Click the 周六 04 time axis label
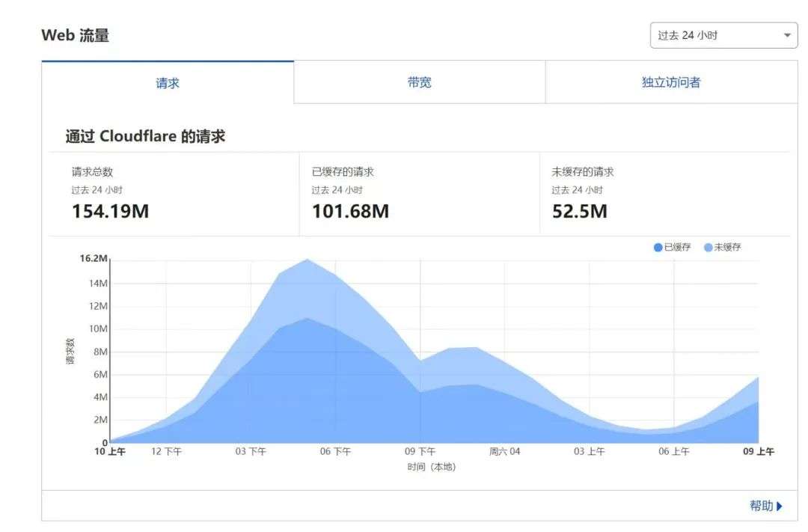 [504, 452]
